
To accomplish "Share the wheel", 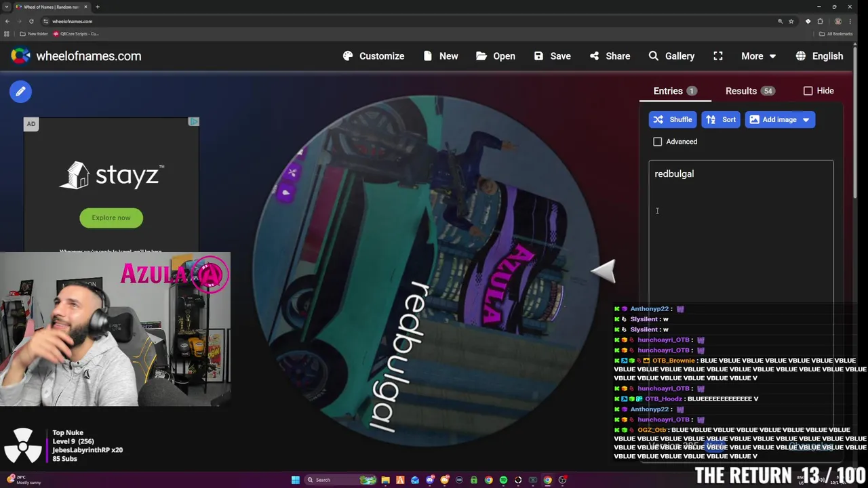I will [x=610, y=56].
